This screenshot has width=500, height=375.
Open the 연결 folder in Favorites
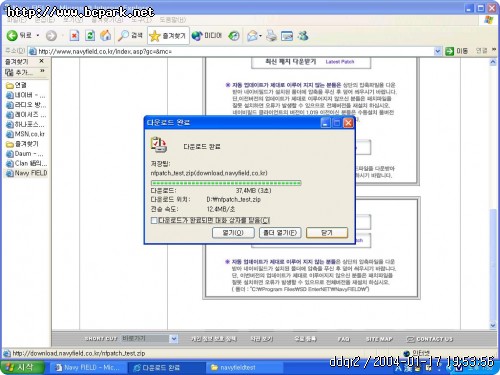16,85
